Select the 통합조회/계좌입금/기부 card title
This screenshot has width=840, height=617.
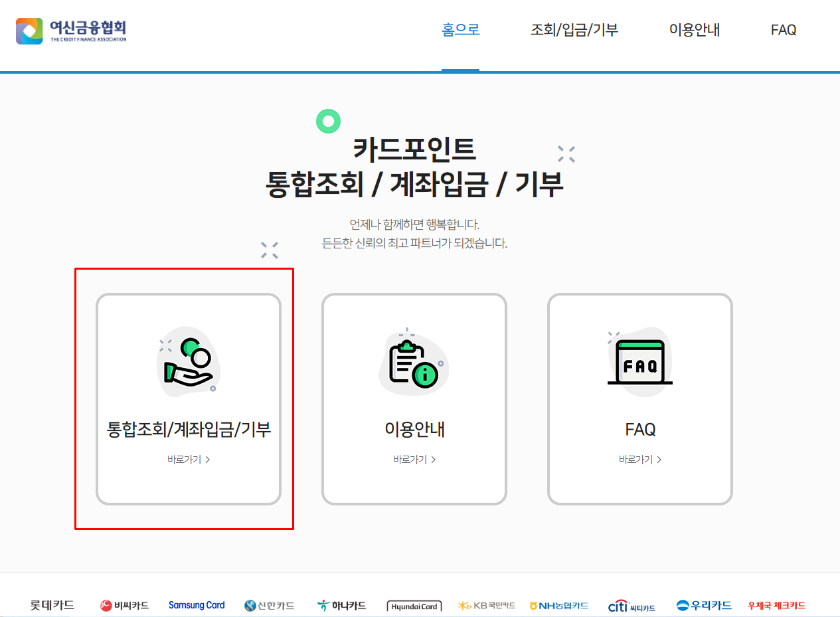tap(189, 430)
